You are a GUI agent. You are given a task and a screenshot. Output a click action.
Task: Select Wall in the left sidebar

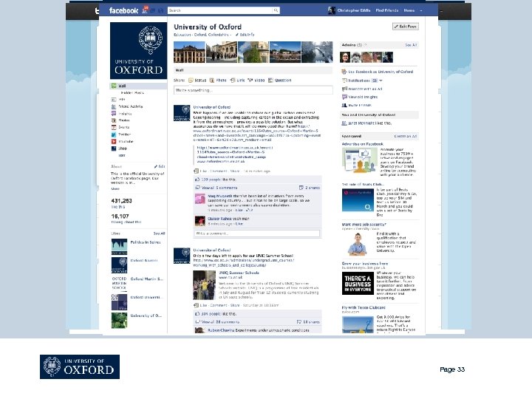coord(138,86)
